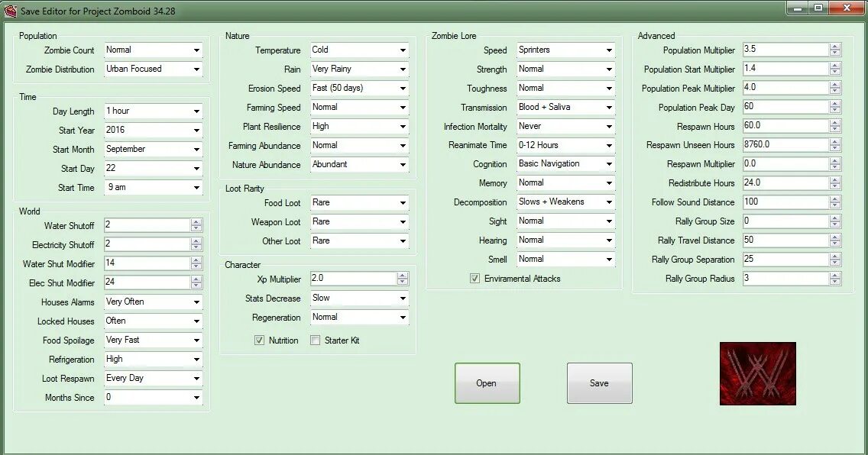
Task: Enable the Starter Kit checkbox
Action: pyautogui.click(x=315, y=340)
